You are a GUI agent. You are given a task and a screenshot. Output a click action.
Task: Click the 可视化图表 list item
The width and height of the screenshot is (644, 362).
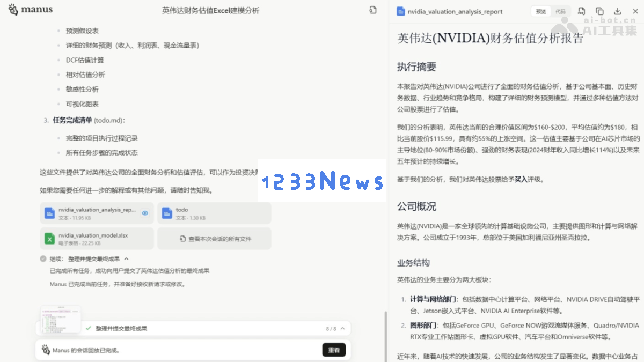coord(82,104)
